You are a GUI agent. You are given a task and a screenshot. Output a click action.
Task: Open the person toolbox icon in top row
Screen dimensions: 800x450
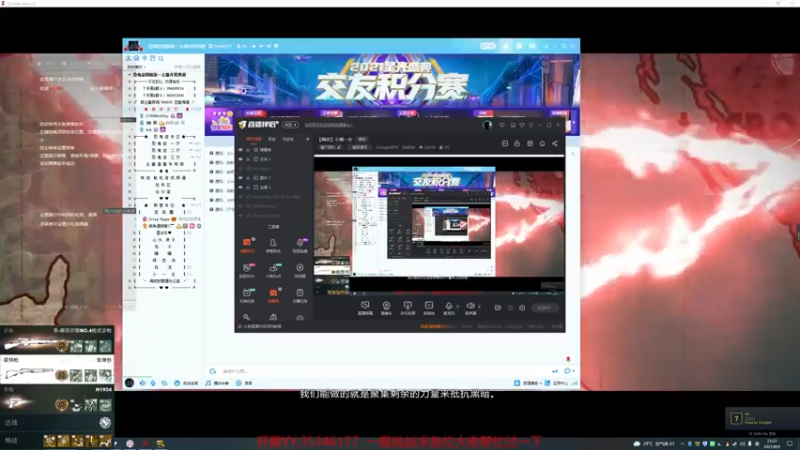(x=273, y=245)
